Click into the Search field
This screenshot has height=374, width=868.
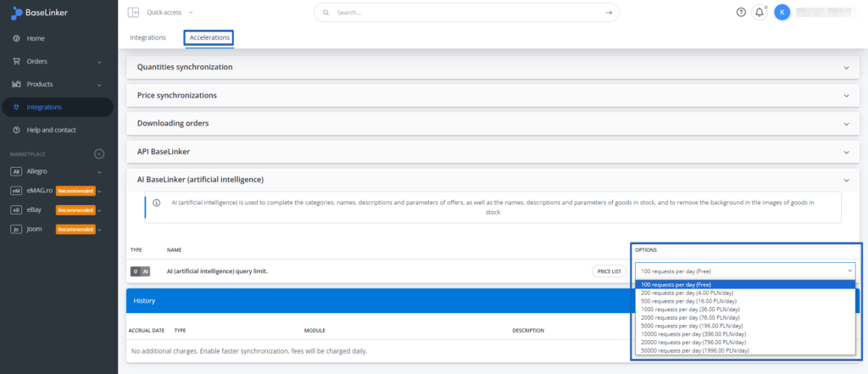[x=466, y=12]
